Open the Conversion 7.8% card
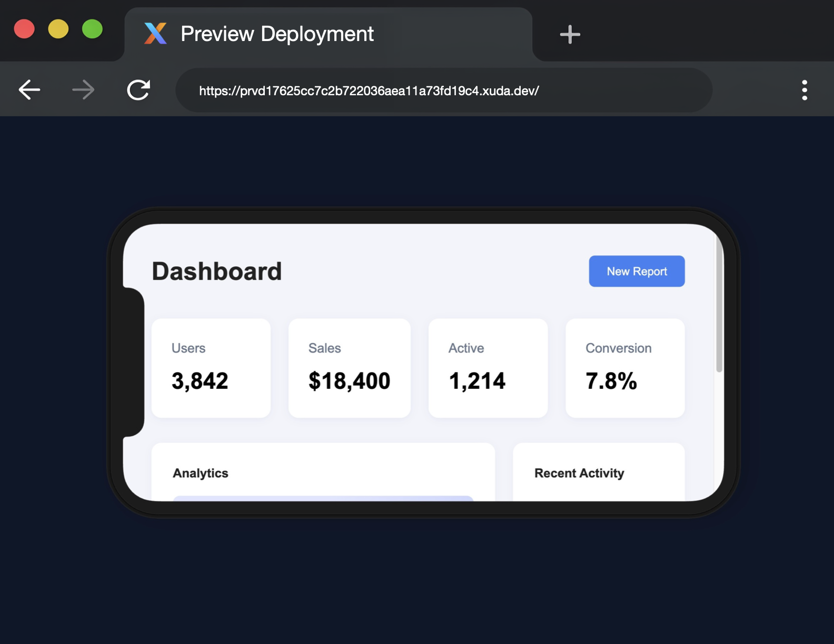This screenshot has width=834, height=644. pos(625,368)
